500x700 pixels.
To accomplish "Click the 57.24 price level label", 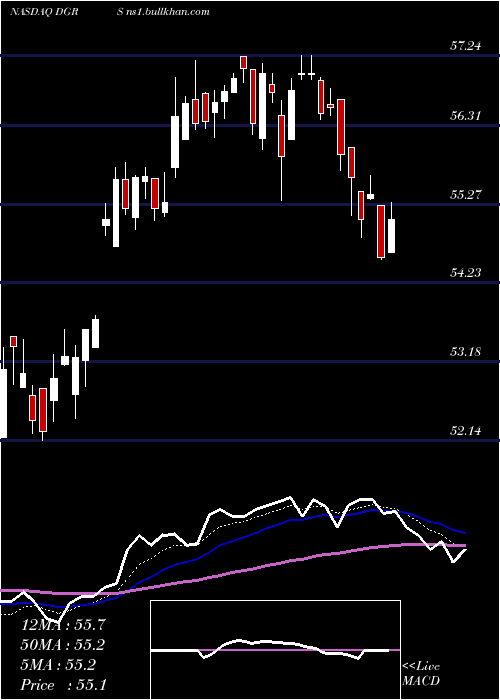I will (466, 46).
